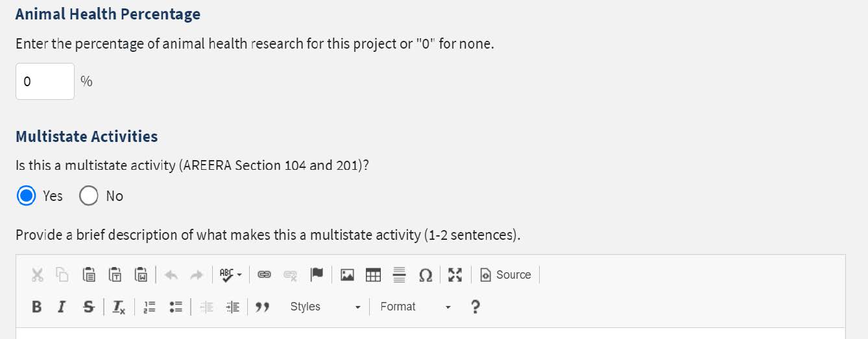Open the special character (Omega) picker
Image resolution: width=868 pixels, height=339 pixels.
426,275
